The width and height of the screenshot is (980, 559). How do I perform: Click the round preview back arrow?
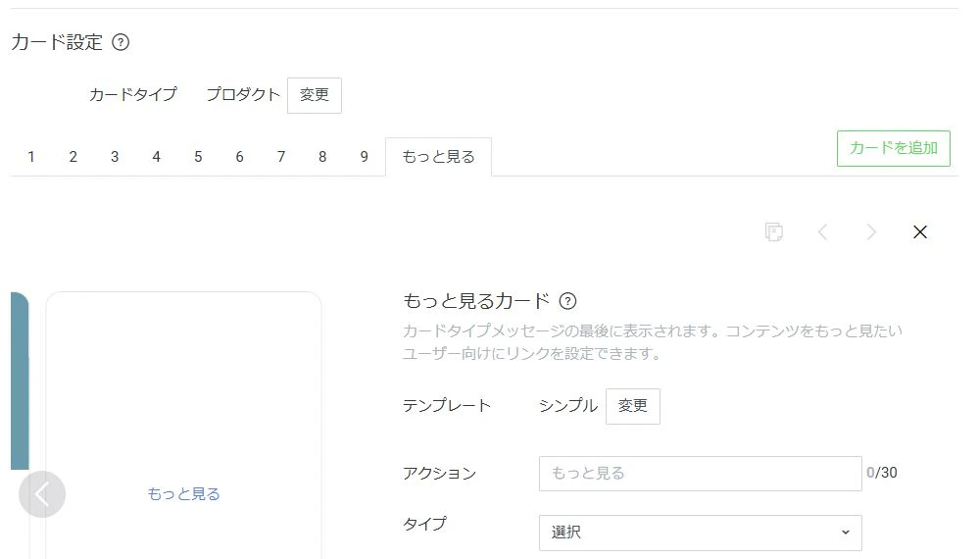pyautogui.click(x=42, y=494)
